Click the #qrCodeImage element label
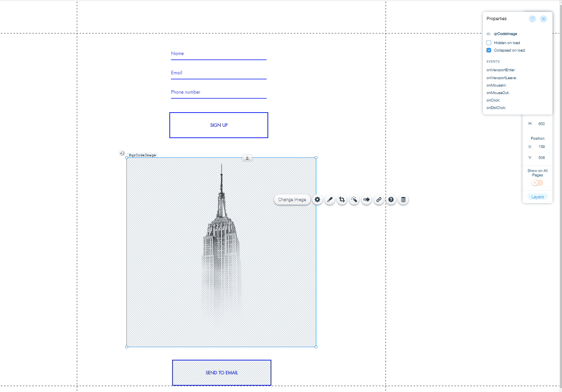The image size is (562, 392). [x=143, y=155]
